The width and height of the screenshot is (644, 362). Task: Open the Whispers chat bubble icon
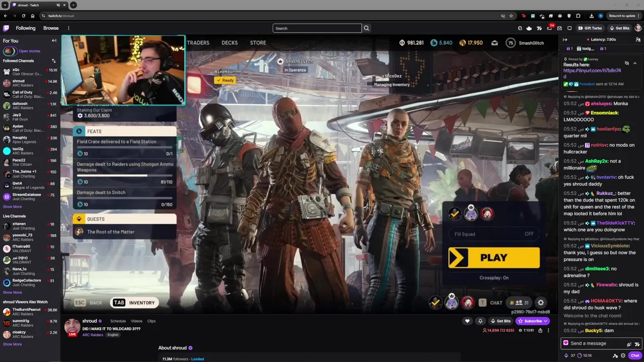click(x=570, y=28)
